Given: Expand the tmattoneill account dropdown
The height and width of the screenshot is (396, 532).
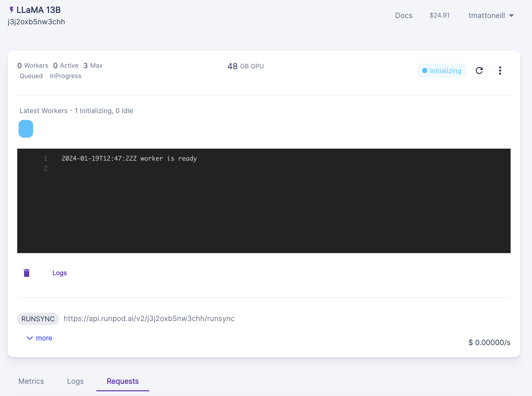Looking at the screenshot, I should click(x=487, y=16).
